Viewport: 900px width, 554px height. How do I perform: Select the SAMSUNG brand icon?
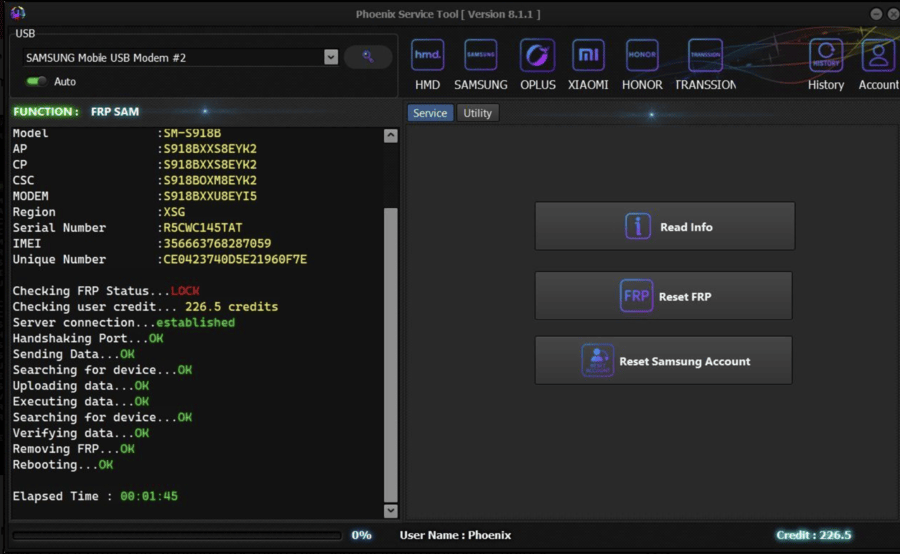(x=480, y=56)
